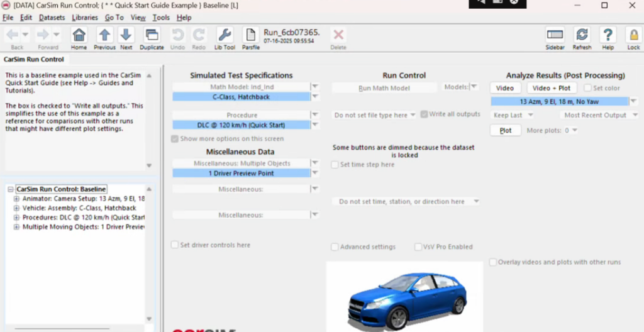Image resolution: width=644 pixels, height=332 pixels.
Task: Toggle the Advanced settings checkbox
Action: pyautogui.click(x=335, y=247)
